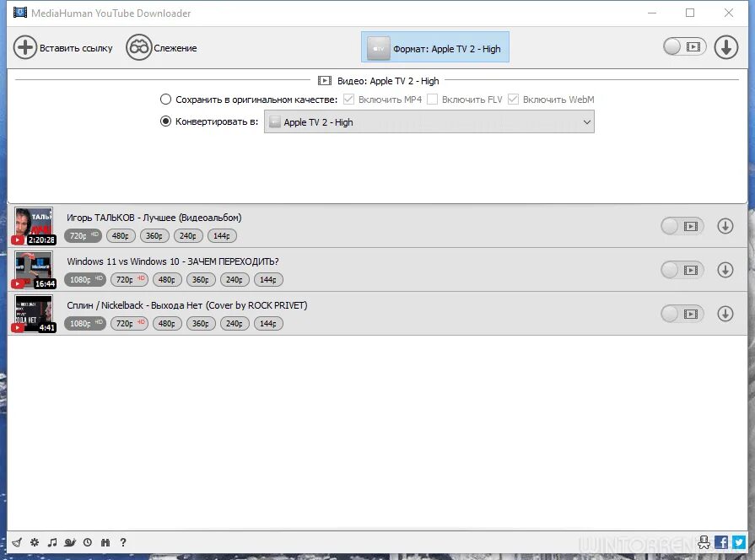
Task: Select 480p for Сплин / Nickelback video
Action: click(167, 324)
